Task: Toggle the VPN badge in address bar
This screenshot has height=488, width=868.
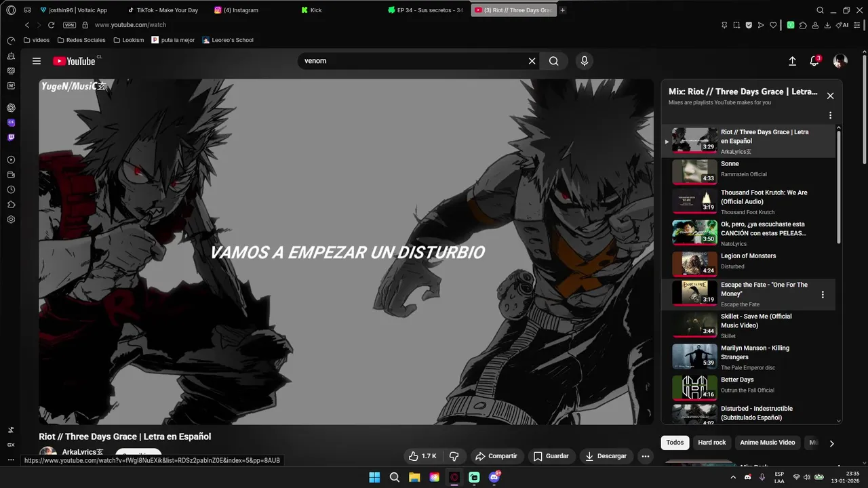Action: [x=69, y=25]
